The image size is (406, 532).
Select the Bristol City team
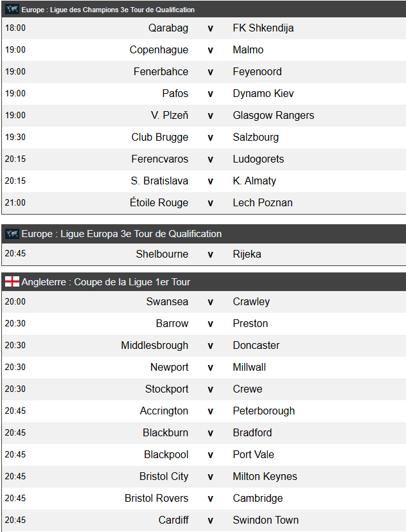(164, 477)
